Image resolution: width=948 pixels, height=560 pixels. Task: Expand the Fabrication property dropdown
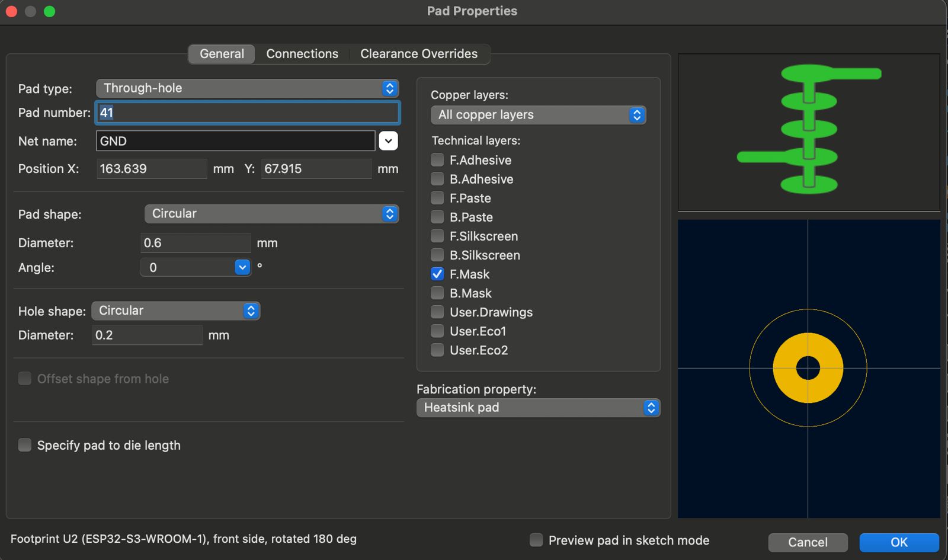coord(538,408)
